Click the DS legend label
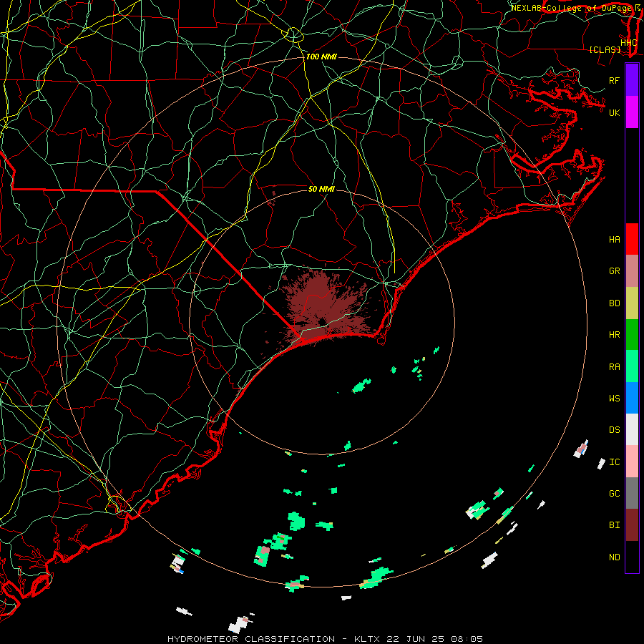The width and height of the screenshot is (644, 644). coord(614,430)
